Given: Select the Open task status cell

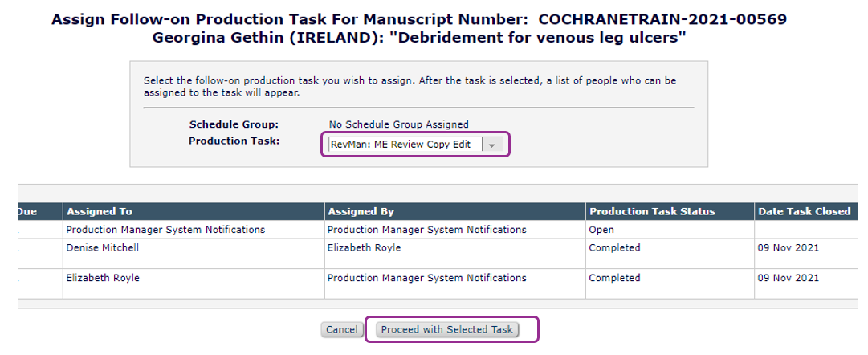Looking at the screenshot, I should (601, 230).
